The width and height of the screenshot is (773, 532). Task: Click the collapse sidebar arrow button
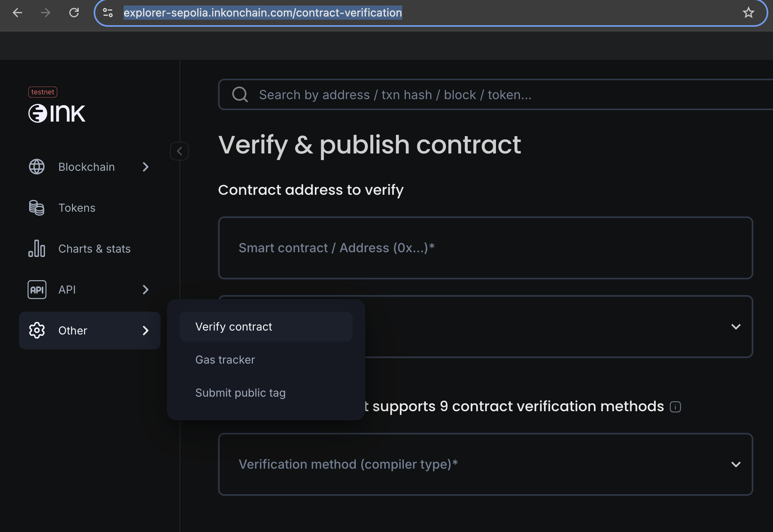180,151
